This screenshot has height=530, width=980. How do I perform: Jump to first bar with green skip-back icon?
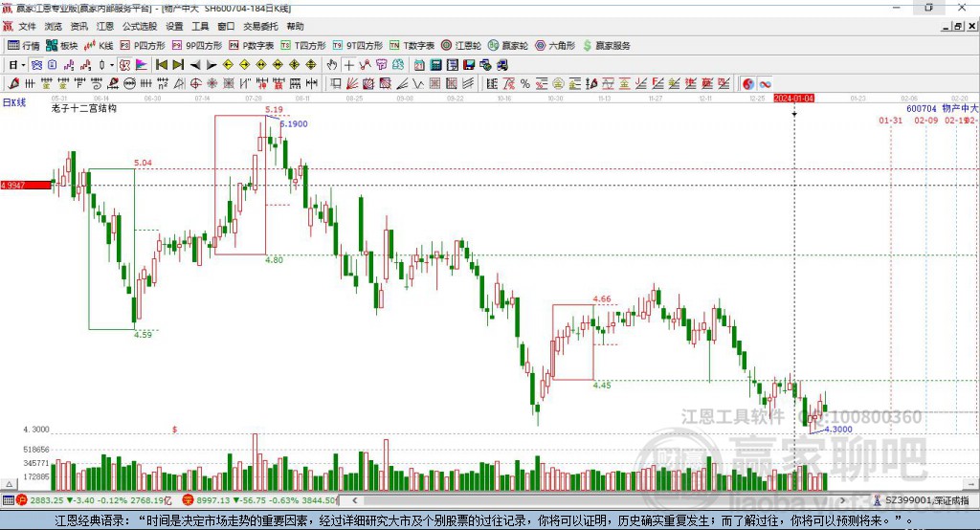(161, 65)
